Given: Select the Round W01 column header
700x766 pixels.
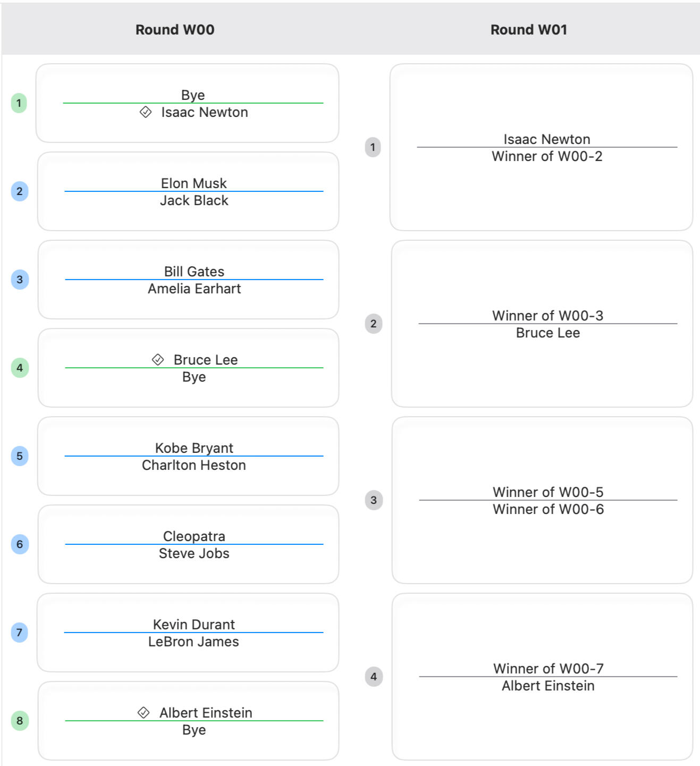Looking at the screenshot, I should point(529,30).
